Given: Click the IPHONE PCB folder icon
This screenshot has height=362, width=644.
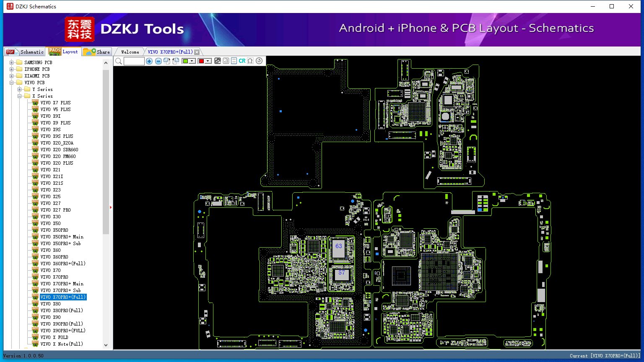Looking at the screenshot, I should coord(19,69).
